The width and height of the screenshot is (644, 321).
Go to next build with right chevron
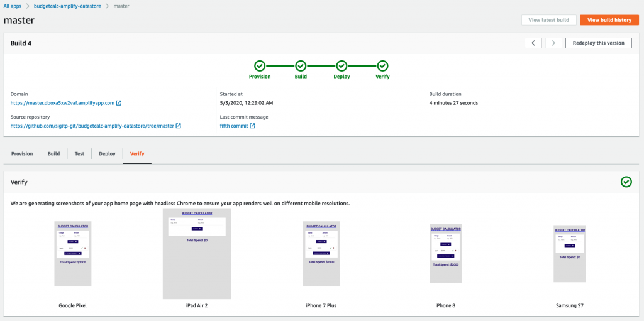553,43
